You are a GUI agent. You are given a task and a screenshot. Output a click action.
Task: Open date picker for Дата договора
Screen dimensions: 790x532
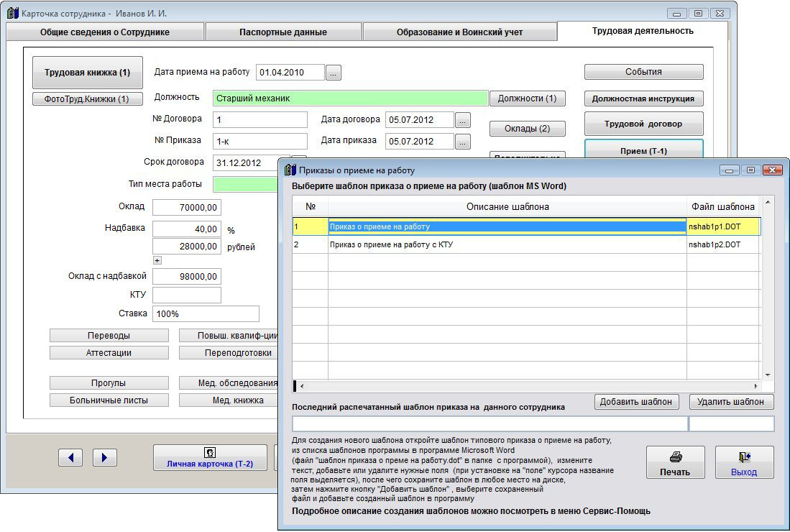click(x=463, y=119)
